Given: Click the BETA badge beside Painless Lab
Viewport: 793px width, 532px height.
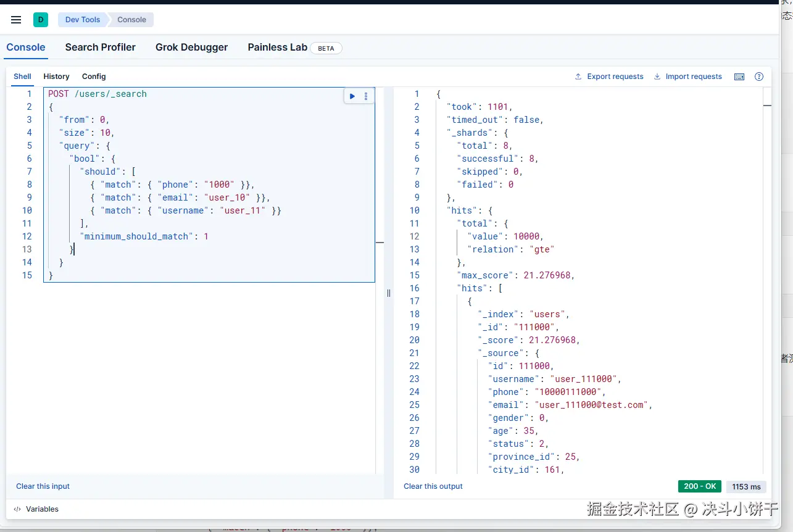Looking at the screenshot, I should (x=326, y=48).
